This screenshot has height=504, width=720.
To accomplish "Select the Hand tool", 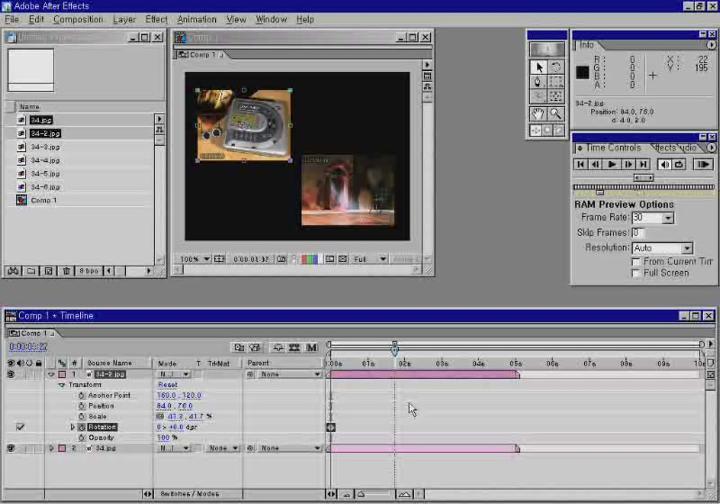I will (538, 113).
